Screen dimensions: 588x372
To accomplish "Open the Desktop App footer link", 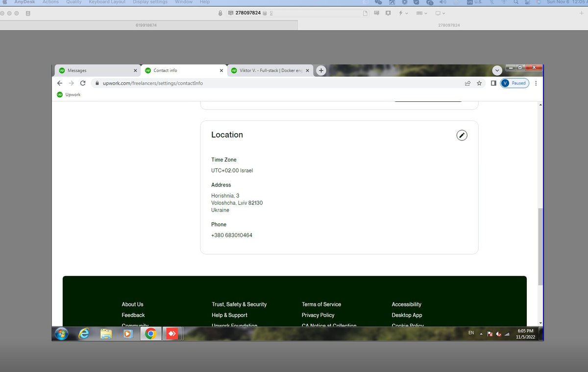I will [x=407, y=315].
